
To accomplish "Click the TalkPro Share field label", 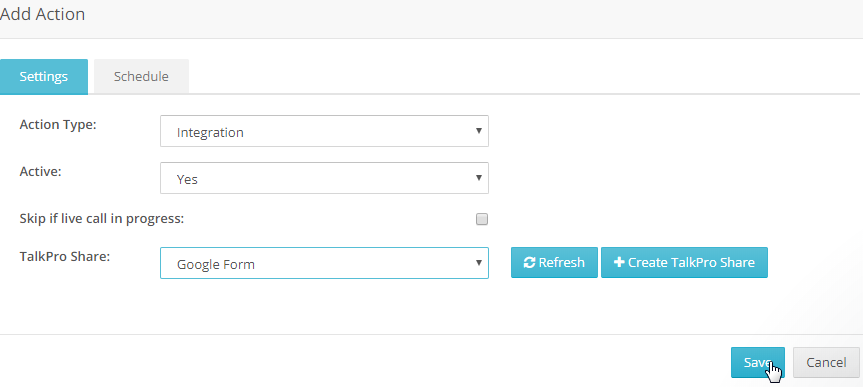I will pyautogui.click(x=65, y=257).
